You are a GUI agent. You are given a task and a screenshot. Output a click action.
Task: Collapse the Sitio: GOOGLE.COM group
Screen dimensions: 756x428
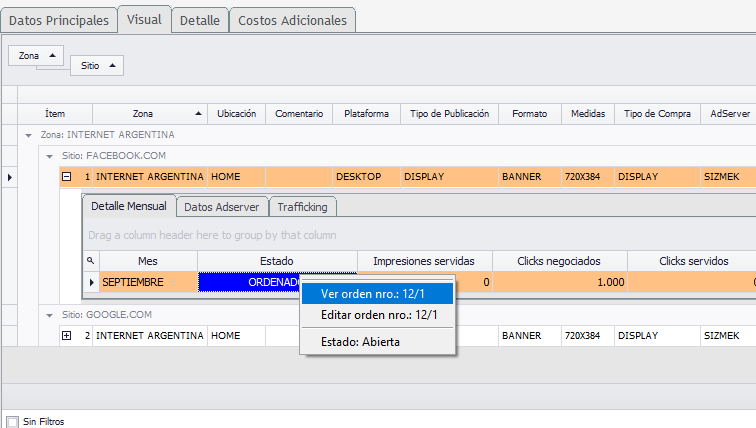click(49, 314)
